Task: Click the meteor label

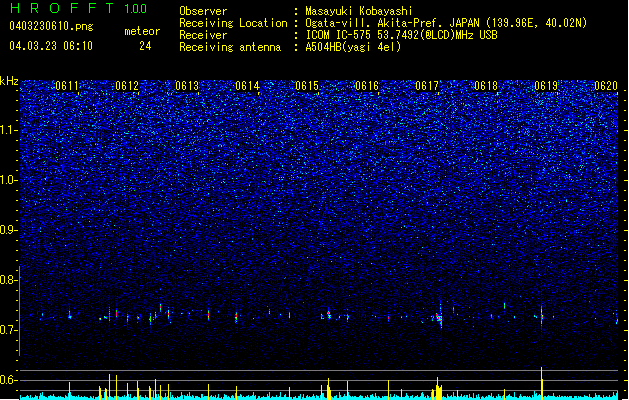Action: tap(142, 31)
